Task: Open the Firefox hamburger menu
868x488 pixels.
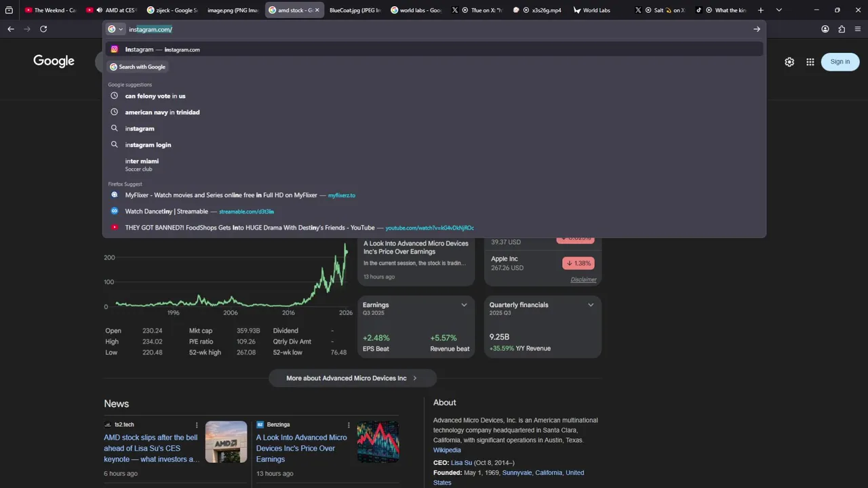Action: pos(858,29)
